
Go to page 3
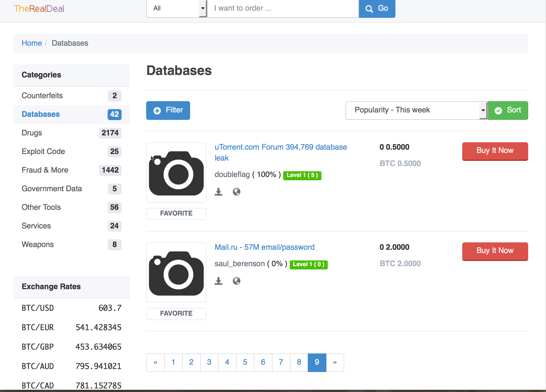(x=209, y=362)
